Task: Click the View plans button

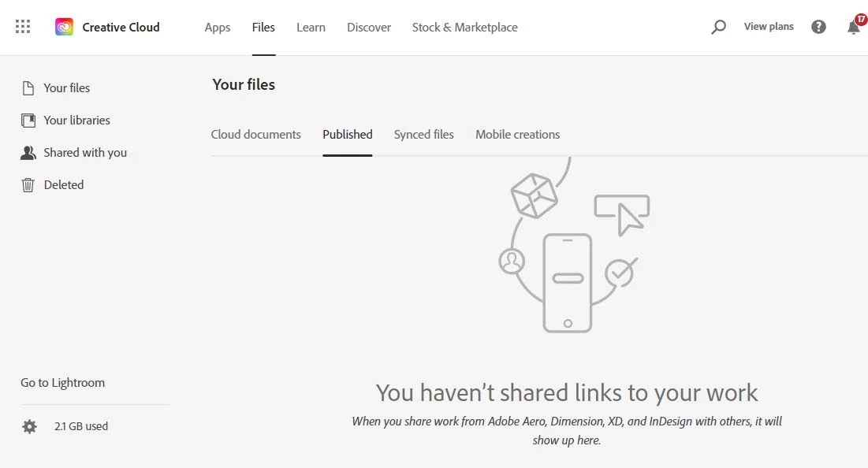Action: click(x=769, y=27)
